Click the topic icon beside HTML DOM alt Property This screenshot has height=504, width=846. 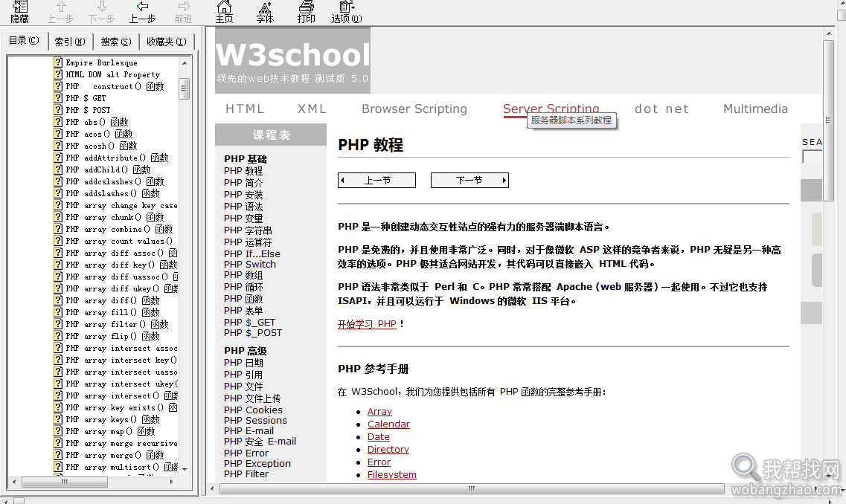(x=58, y=74)
